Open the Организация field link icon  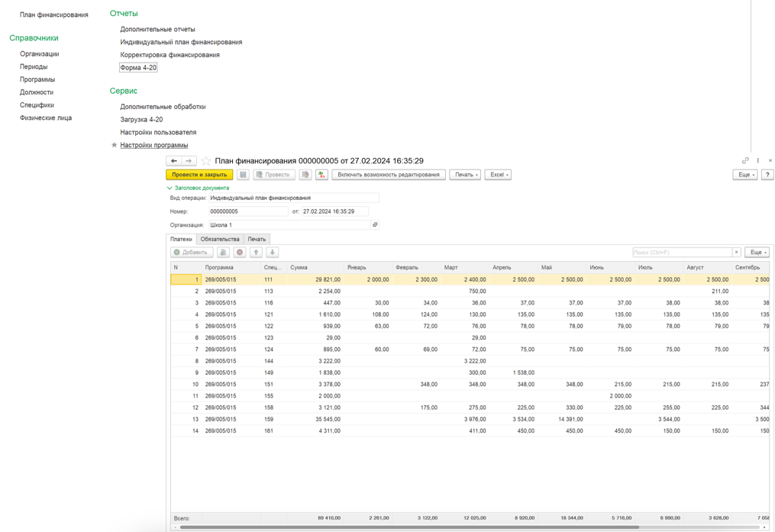click(375, 224)
